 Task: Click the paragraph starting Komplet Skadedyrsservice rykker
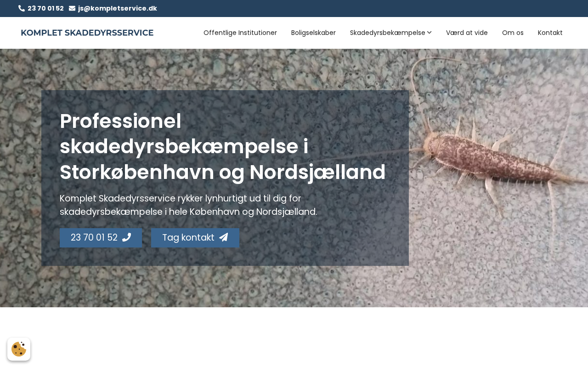point(188,205)
